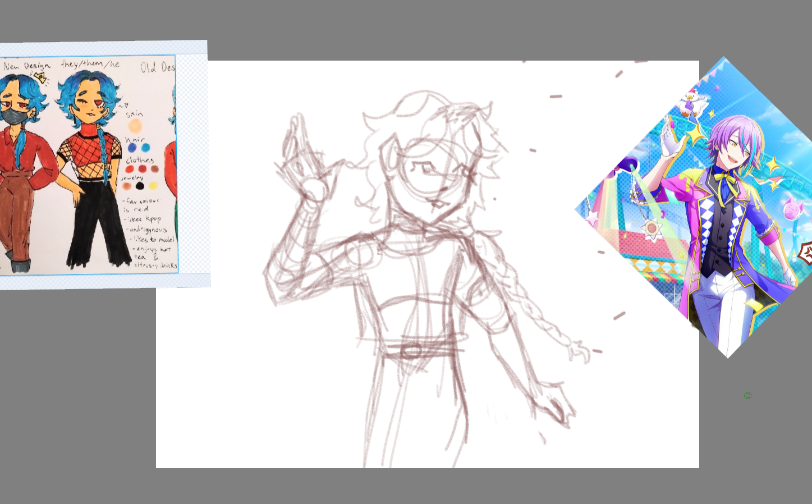
Task: Click the yellow crown doodle
Action: click(x=40, y=77)
